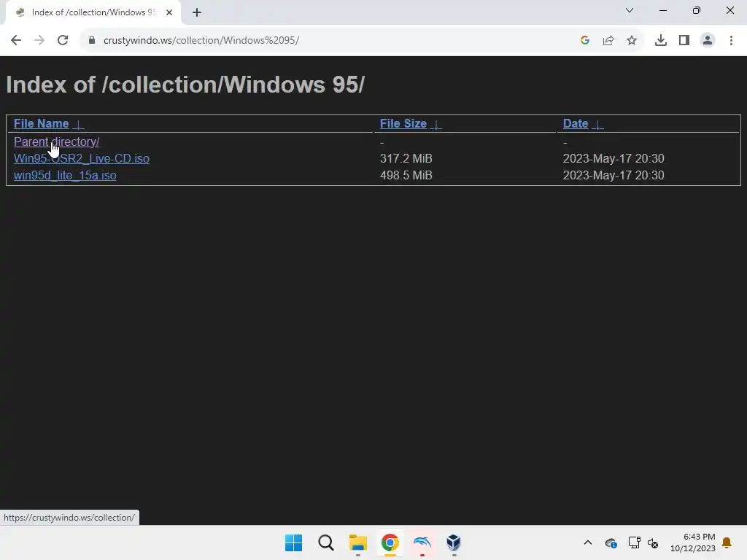Click the address bar URL
This screenshot has height=560, width=747.
pyautogui.click(x=201, y=41)
